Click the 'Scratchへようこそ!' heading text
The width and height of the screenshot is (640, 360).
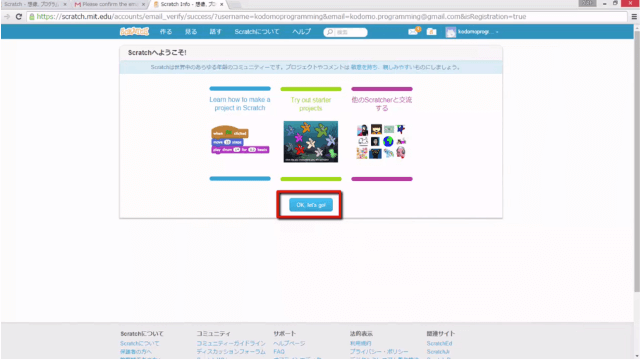tap(157, 53)
